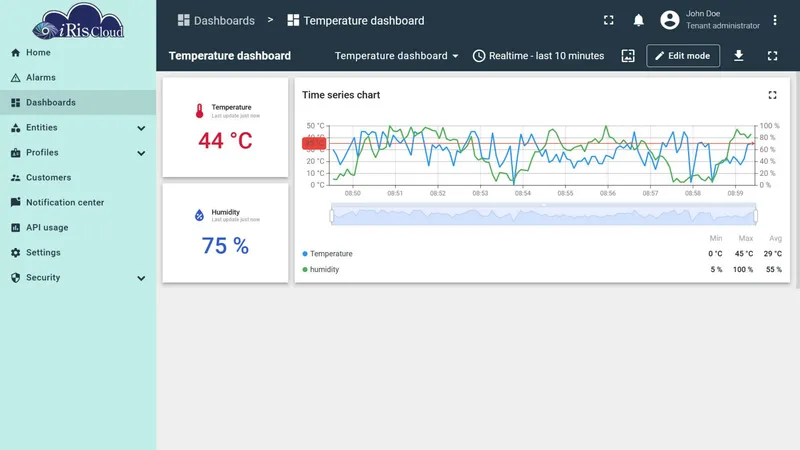Image resolution: width=800 pixels, height=450 pixels.
Task: Click the dashboard image export icon
Action: tap(628, 56)
